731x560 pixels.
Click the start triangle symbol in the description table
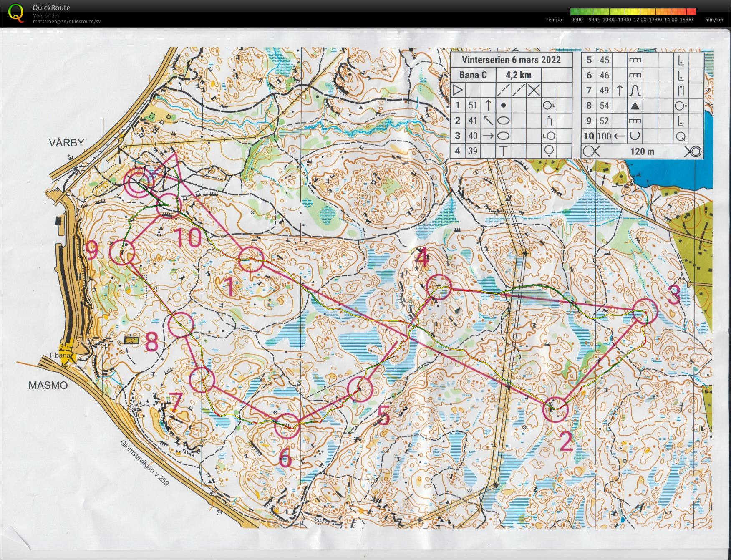458,90
